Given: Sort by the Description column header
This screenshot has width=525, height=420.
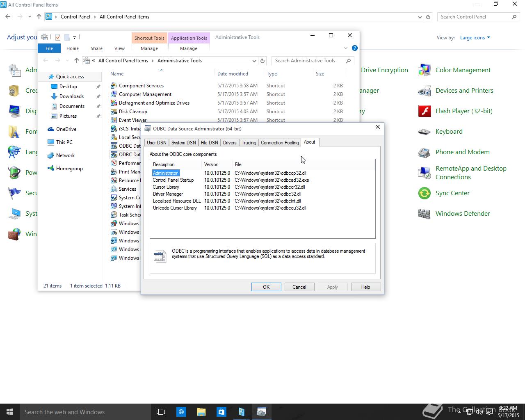Looking at the screenshot, I should [x=176, y=164].
